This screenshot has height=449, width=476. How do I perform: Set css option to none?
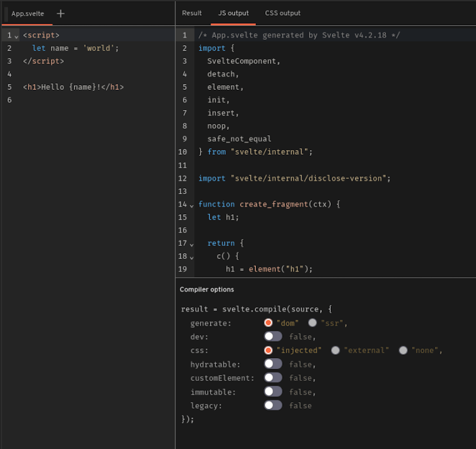click(403, 350)
